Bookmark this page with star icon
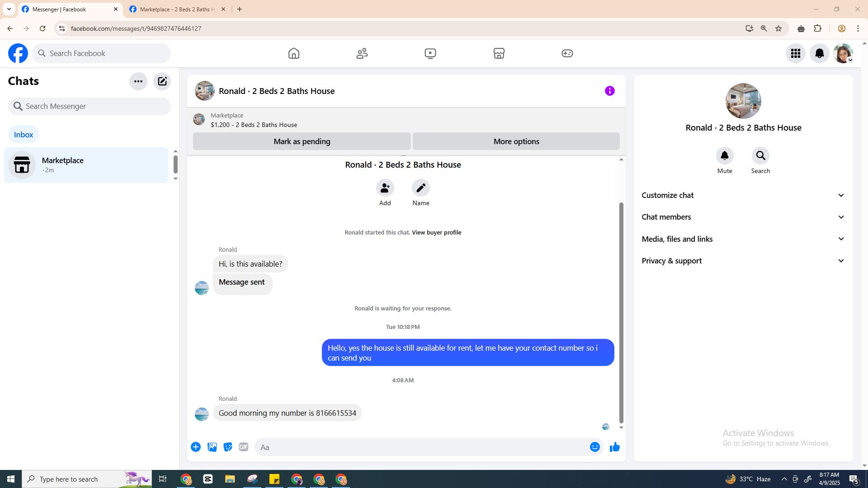This screenshot has height=488, width=868. [x=778, y=28]
